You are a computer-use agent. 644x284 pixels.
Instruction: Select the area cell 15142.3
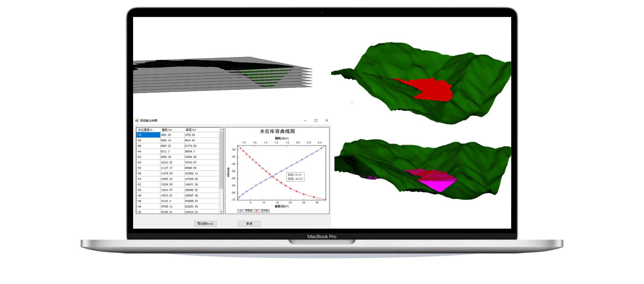tap(172, 201)
